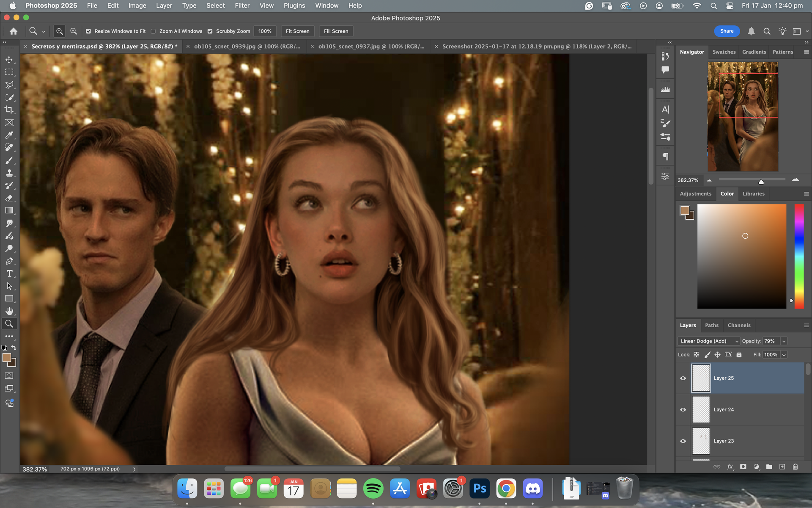The width and height of the screenshot is (812, 508).
Task: Open the Linear Dodge blend mode dropdown
Action: coord(709,341)
